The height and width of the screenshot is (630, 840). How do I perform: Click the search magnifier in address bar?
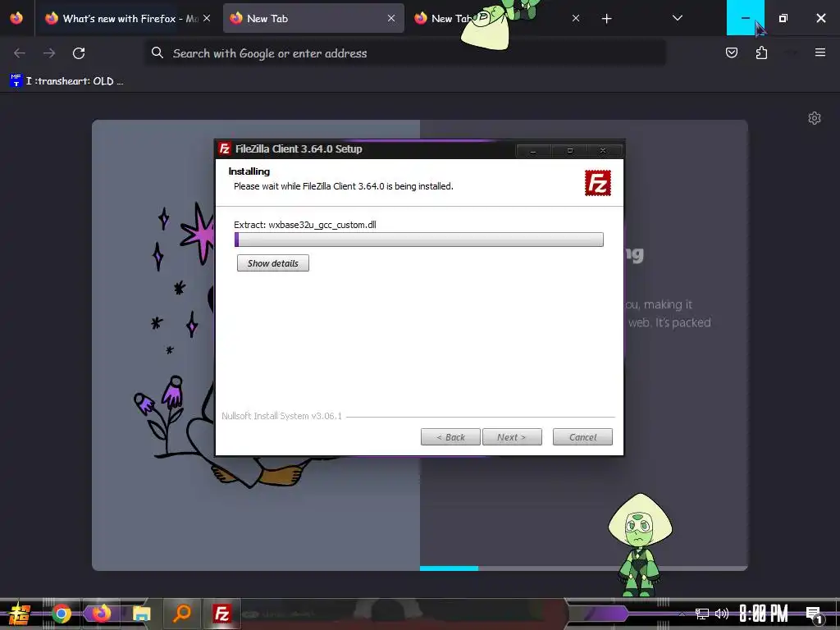coord(157,52)
